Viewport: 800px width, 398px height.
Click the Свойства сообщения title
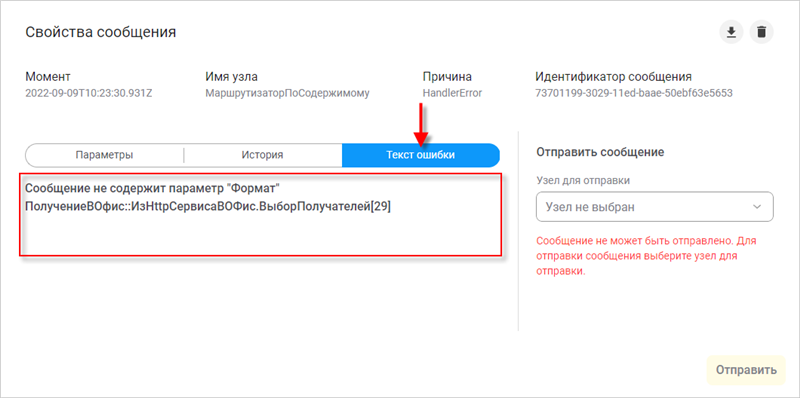click(101, 33)
